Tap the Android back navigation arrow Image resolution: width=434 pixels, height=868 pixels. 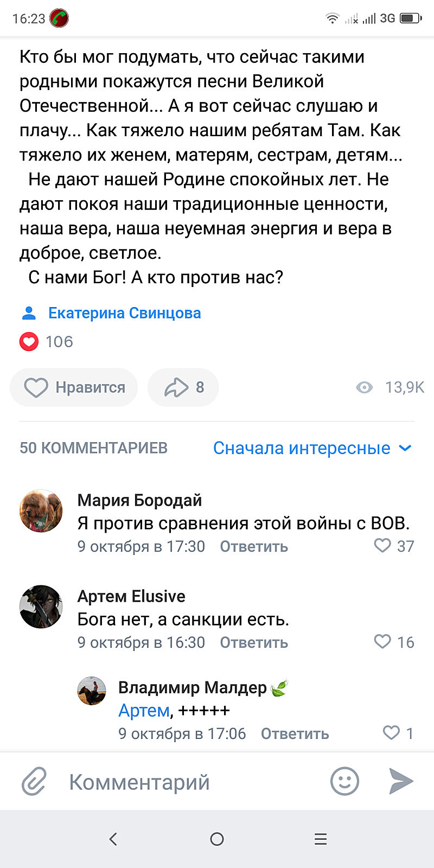tap(113, 839)
